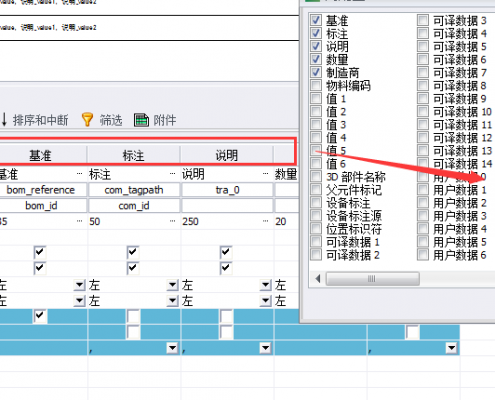
Task: Click the sort and break arrow icon
Action: click(x=4, y=120)
